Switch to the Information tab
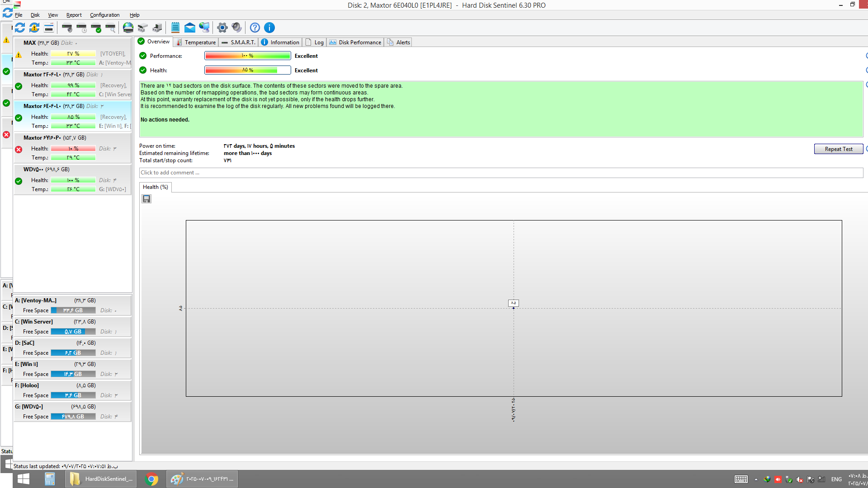Screen dimensions: 868x488 (280, 42)
